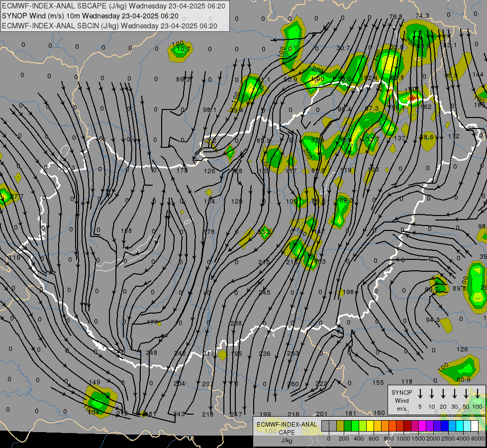The height and width of the screenshot is (448, 487).
Task: Click the map value 198
Action: coord(348,292)
